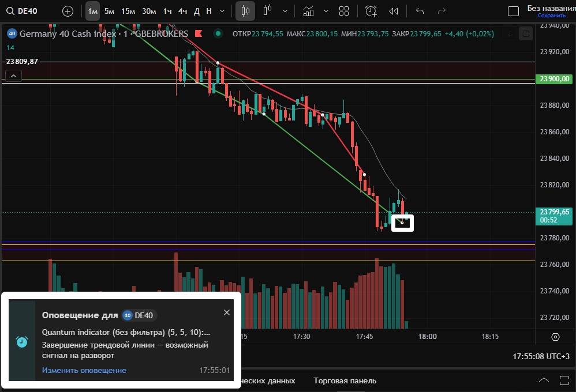Click the Изменить оповещение link
Viewport: 576px width, 392px height.
84,370
